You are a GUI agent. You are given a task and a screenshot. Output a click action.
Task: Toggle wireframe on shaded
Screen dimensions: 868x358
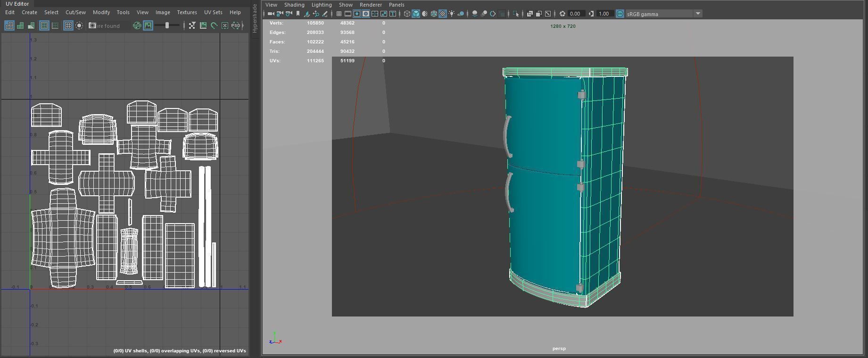434,14
